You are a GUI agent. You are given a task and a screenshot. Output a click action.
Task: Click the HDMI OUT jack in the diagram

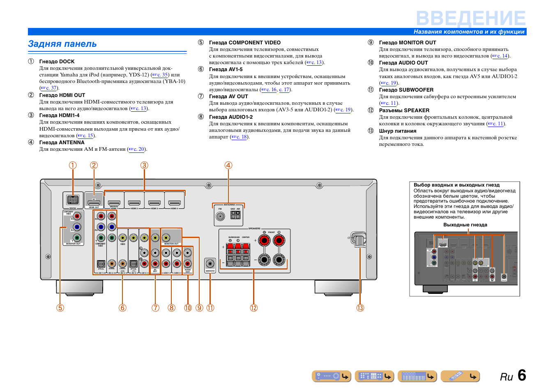[x=94, y=202]
